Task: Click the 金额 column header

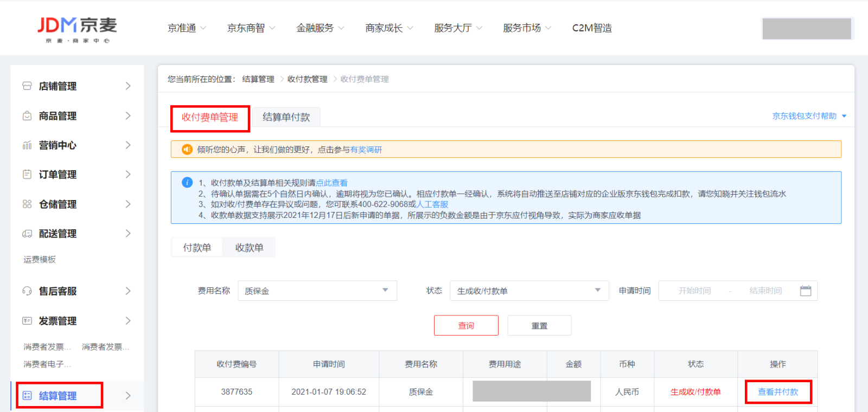Action: (x=573, y=364)
